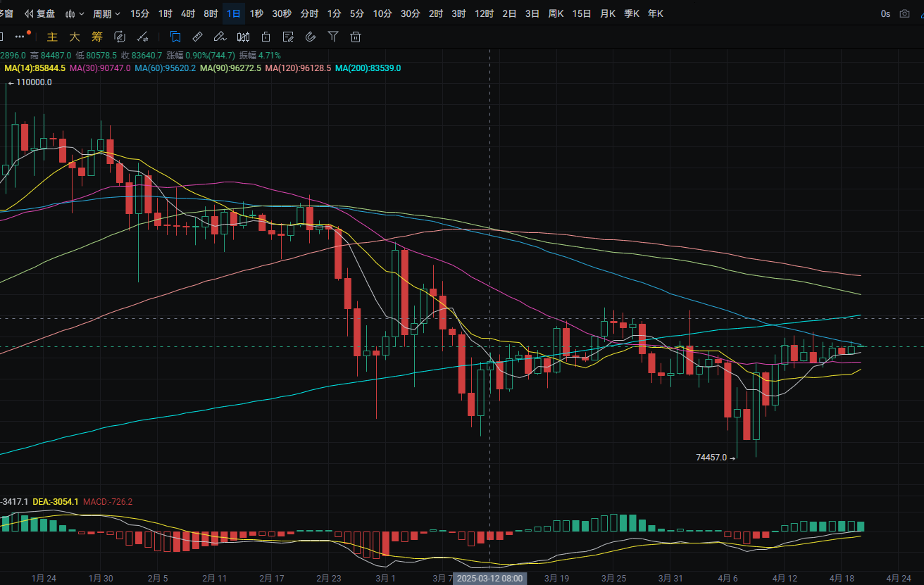Viewport: 924px width, 585px height.
Task: Toggle the 大 large-order indicator
Action: point(74,37)
